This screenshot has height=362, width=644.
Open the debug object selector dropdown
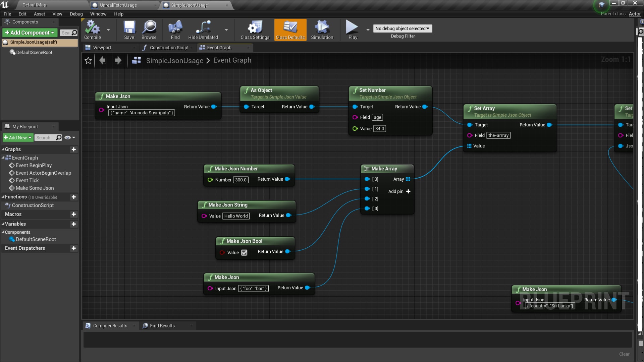[402, 28]
